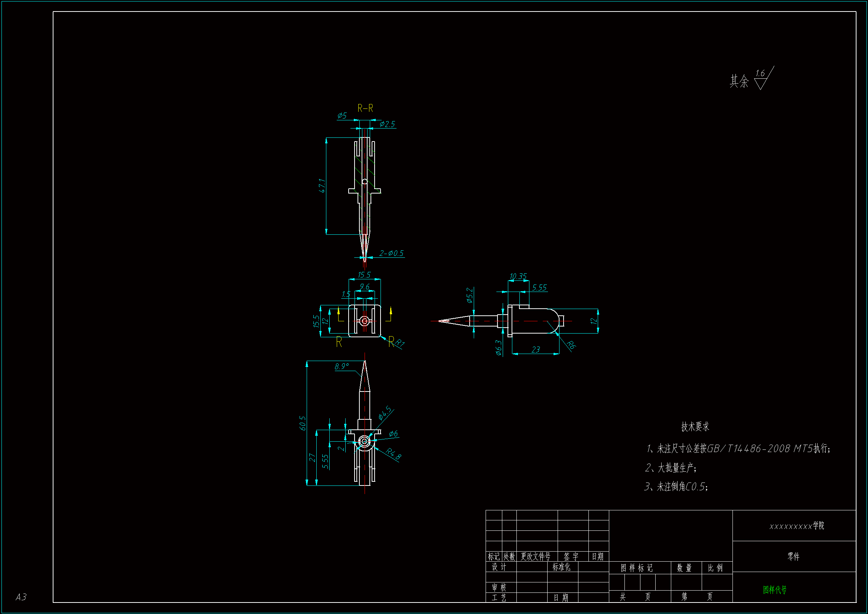Click the xxxxxxxxx学院 title block cell

point(797,526)
